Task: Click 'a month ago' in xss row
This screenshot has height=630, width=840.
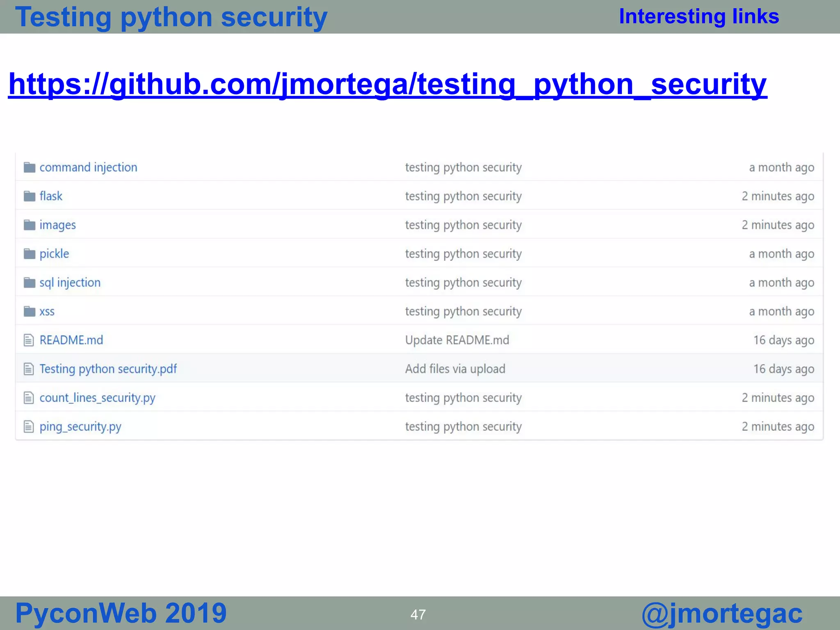Action: pos(781,311)
